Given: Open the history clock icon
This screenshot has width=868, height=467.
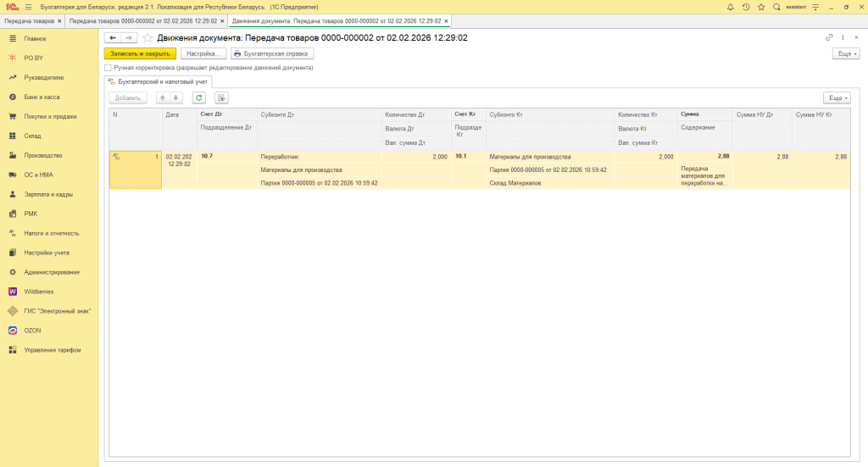Looking at the screenshot, I should click(x=746, y=7).
